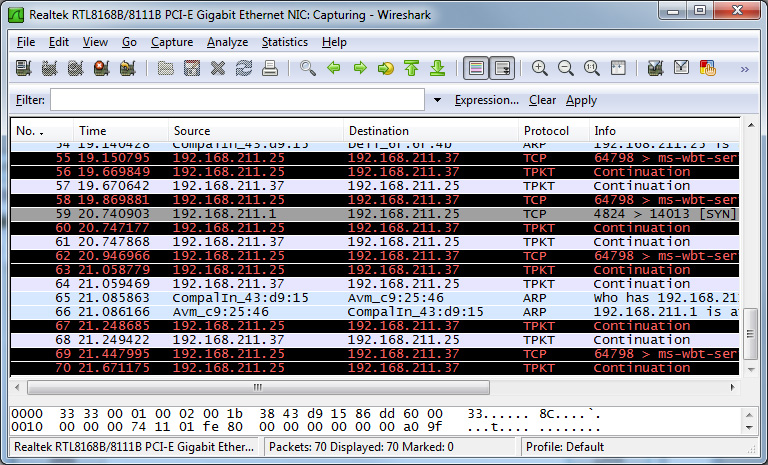This screenshot has width=768, height=465.
Task: Open the Filter history dropdown arrow
Action: 438,101
